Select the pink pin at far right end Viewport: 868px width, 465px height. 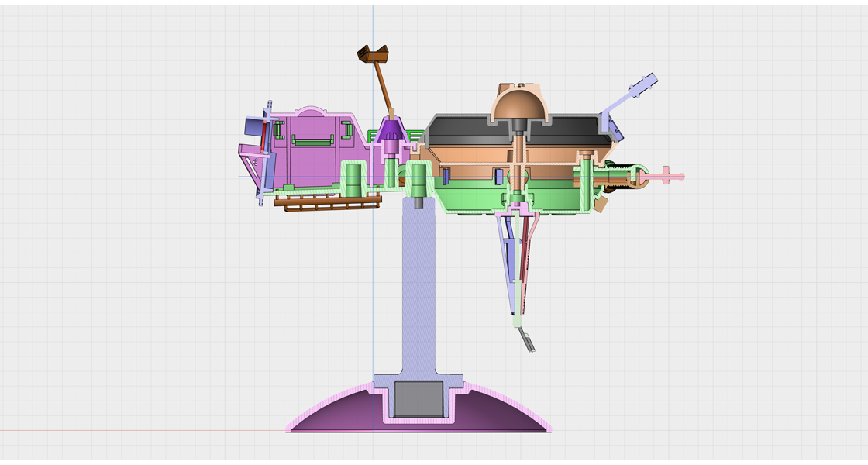click(668, 176)
